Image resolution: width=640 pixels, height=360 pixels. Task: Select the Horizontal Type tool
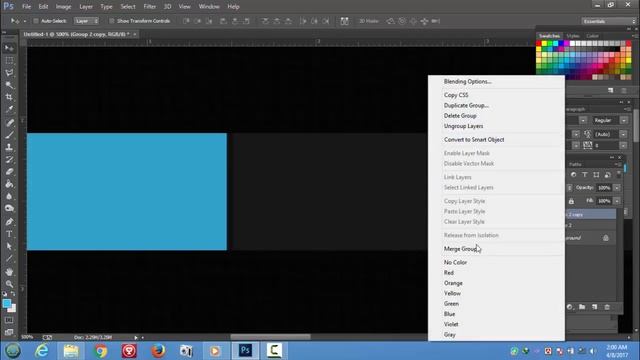click(9, 234)
